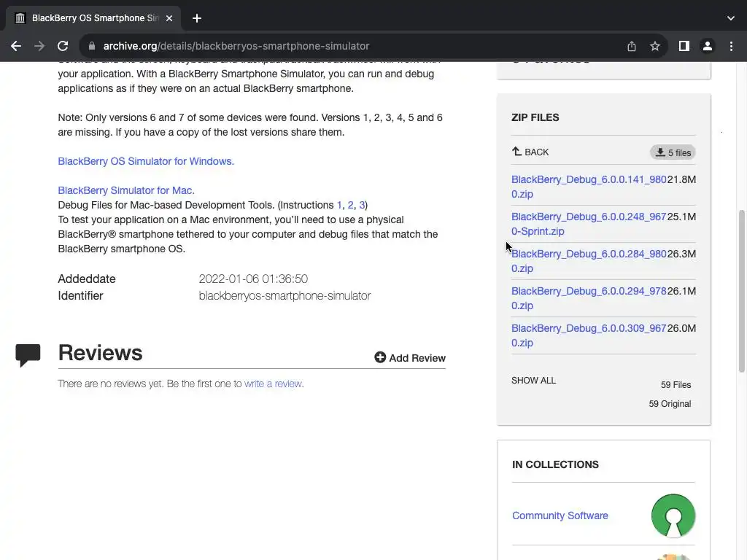
Task: Select the BlackBerry OS Smartphone Simulator tab
Action: click(93, 18)
